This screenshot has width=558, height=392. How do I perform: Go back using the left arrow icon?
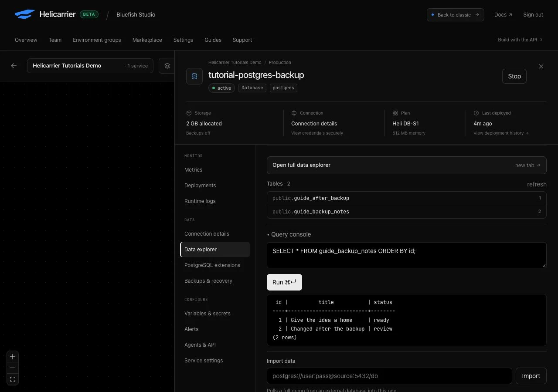click(x=14, y=66)
